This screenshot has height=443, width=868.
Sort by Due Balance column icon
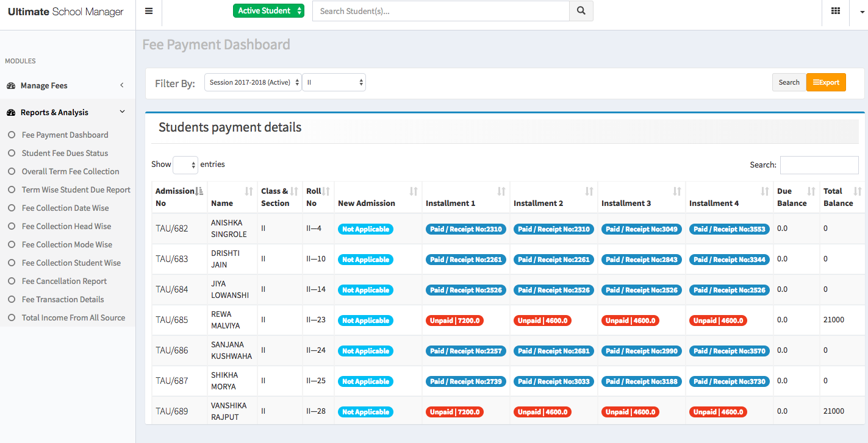pyautogui.click(x=811, y=191)
